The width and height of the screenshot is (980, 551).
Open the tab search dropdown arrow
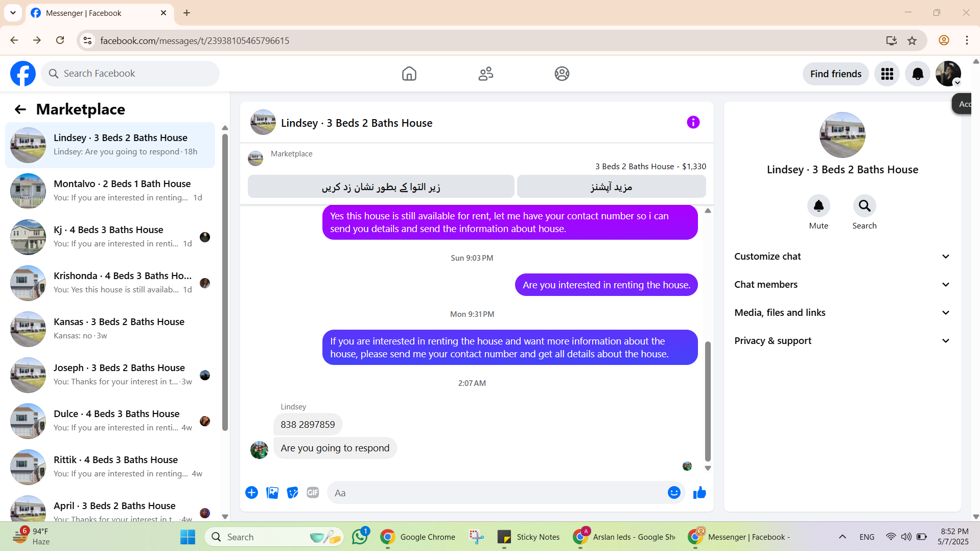(x=13, y=13)
